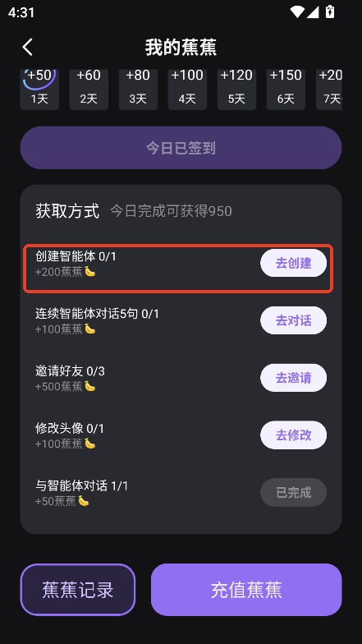Tap the banana icon beside +50蕉蕉
Screen dimensions: 362x644
pos(84,501)
